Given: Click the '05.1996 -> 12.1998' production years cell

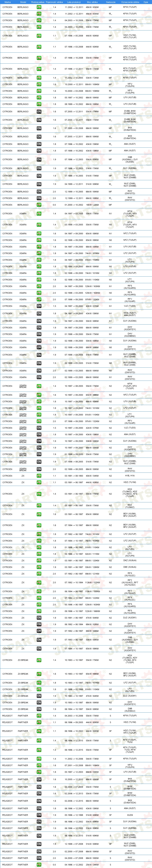Looking at the screenshot, I should pos(74,815).
